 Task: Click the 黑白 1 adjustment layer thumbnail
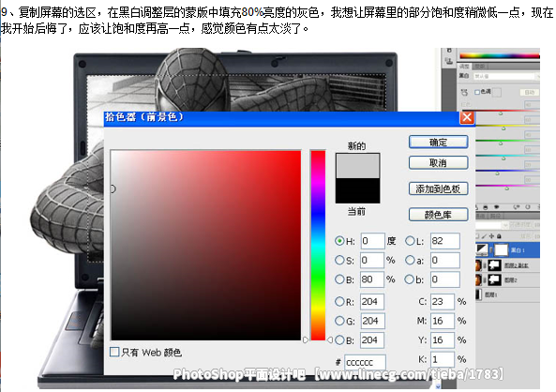481,250
